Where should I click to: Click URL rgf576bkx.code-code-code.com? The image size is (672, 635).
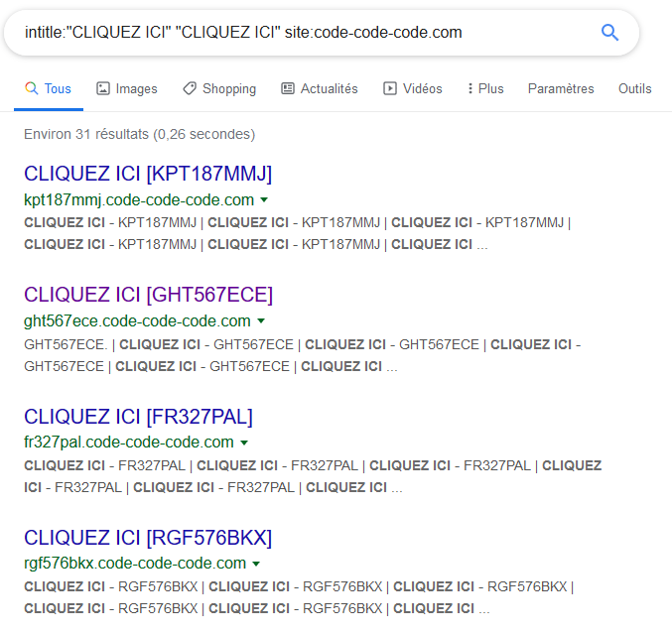[x=135, y=564]
